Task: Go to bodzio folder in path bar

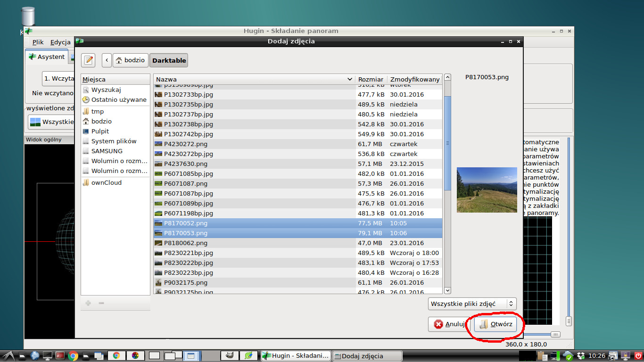Action: pos(130,60)
